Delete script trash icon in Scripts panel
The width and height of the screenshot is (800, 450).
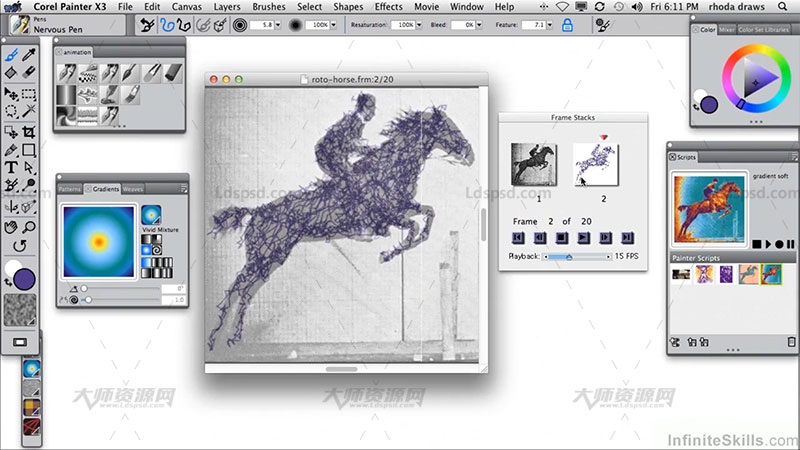(x=791, y=342)
